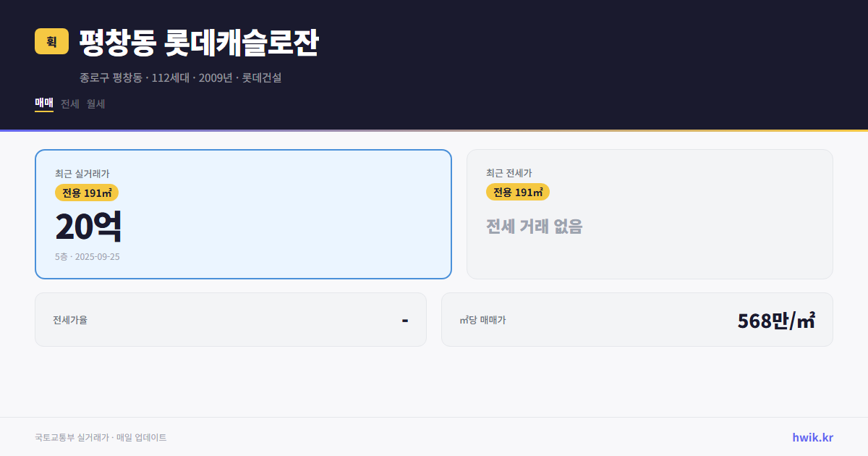The width and height of the screenshot is (868, 456).
Task: Select the yellow 전용 191㎡ badge under 최근 실거래가
Action: [x=88, y=193]
